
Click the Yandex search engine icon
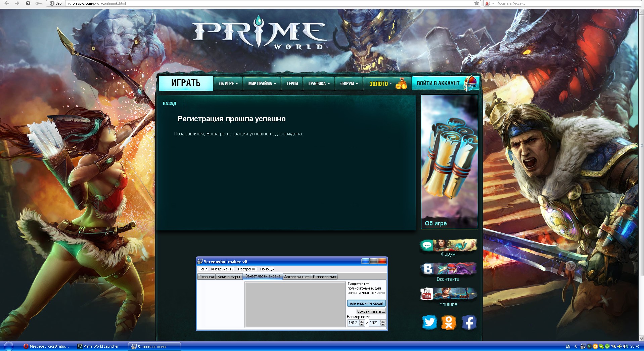487,3
